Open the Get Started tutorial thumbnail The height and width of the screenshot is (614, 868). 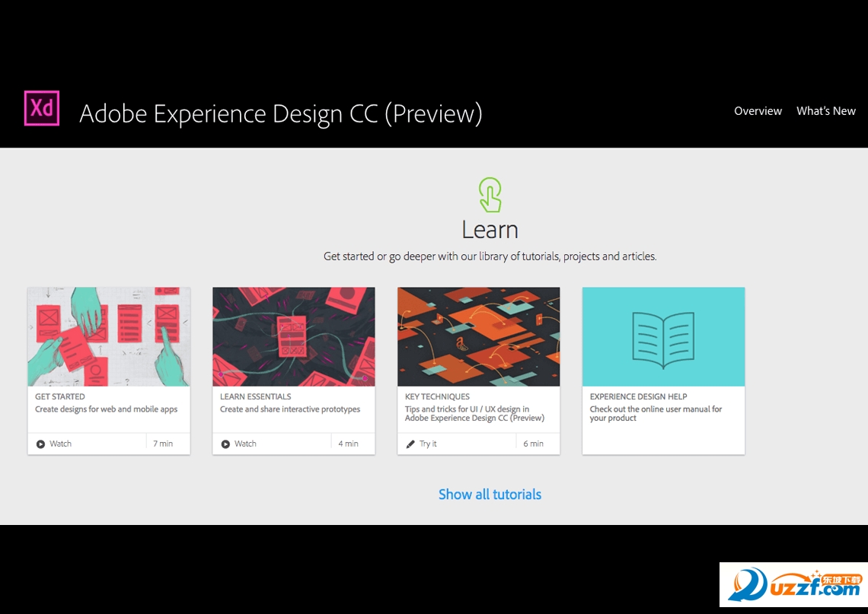click(109, 337)
